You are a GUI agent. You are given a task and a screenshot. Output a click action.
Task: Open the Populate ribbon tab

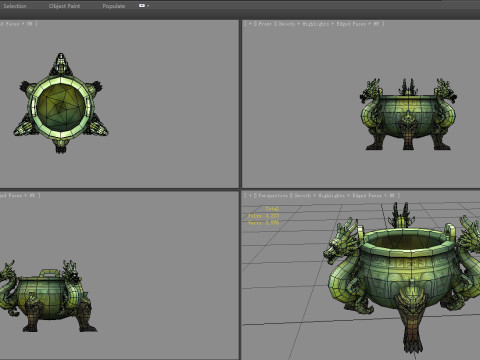pos(114,6)
